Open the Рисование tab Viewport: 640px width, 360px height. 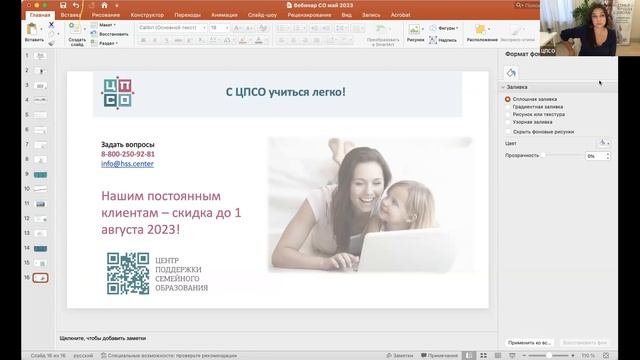click(106, 15)
